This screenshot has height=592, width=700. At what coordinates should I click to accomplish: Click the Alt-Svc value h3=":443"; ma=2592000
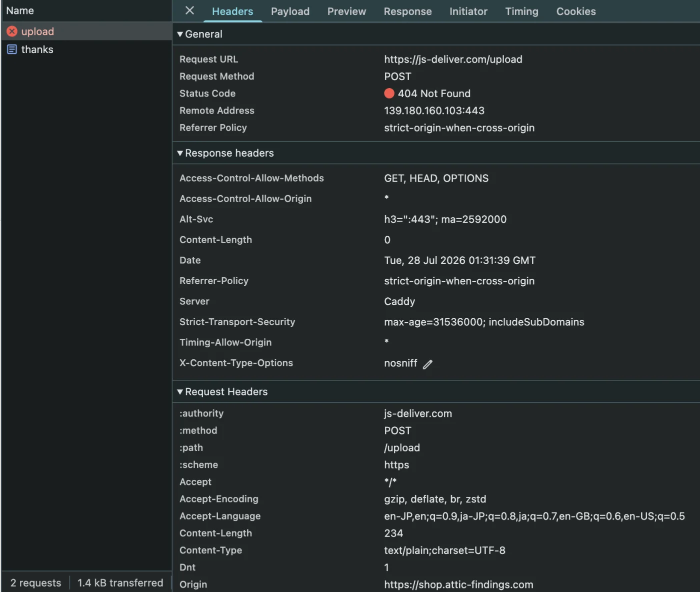pyautogui.click(x=445, y=220)
